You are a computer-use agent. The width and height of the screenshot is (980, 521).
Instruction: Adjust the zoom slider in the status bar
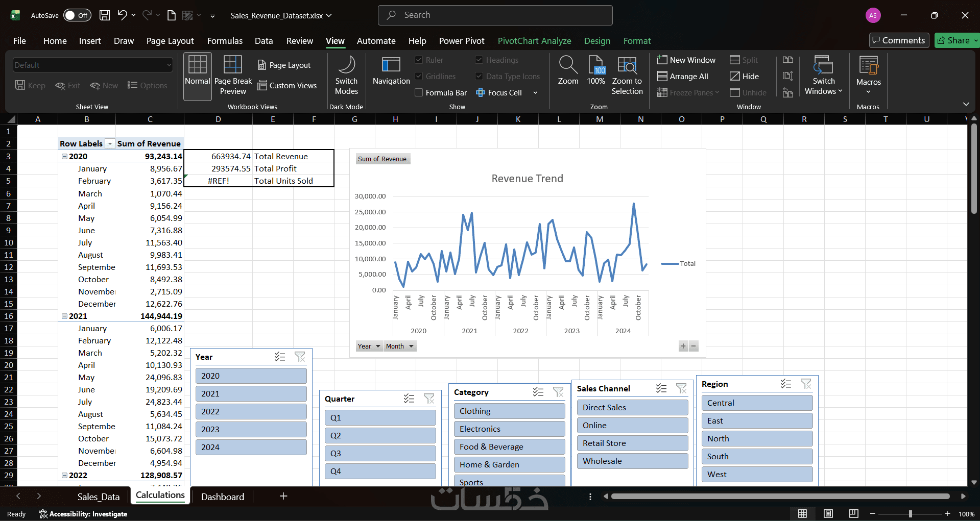[910, 514]
